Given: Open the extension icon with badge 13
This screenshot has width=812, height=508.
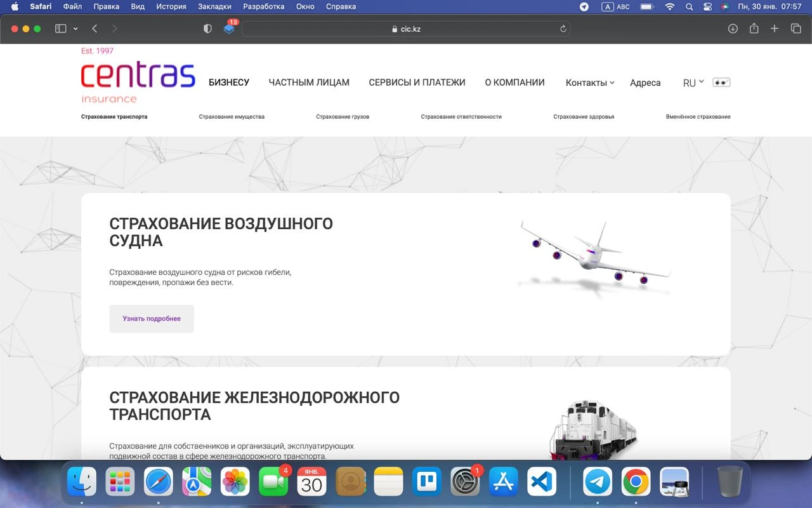Looking at the screenshot, I should [x=230, y=28].
